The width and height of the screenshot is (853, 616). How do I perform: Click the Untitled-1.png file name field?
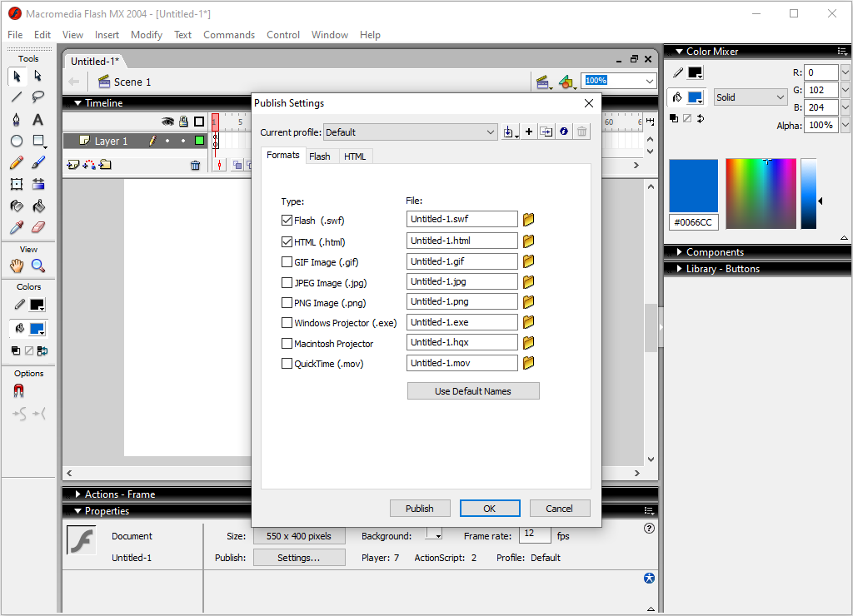pyautogui.click(x=462, y=302)
